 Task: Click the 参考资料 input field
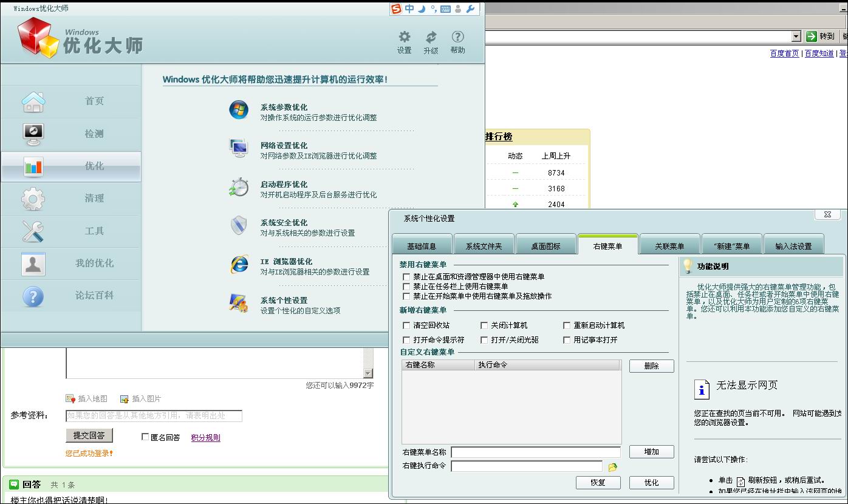(154, 416)
